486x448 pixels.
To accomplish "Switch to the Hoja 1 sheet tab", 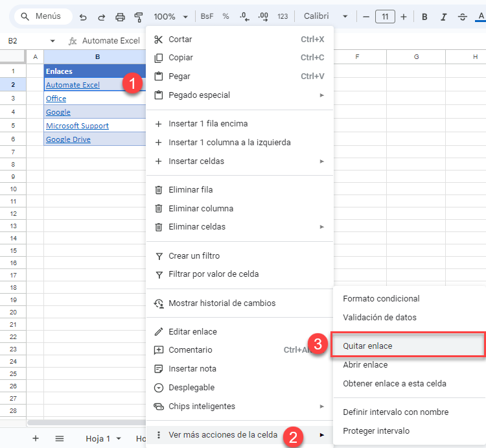I will [x=98, y=438].
